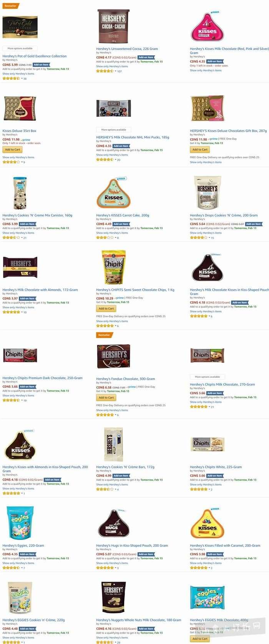This screenshot has height=644, width=269.
Task: Add Hershey's Fondue Chocolate to cart
Action: pyautogui.click(x=106, y=397)
